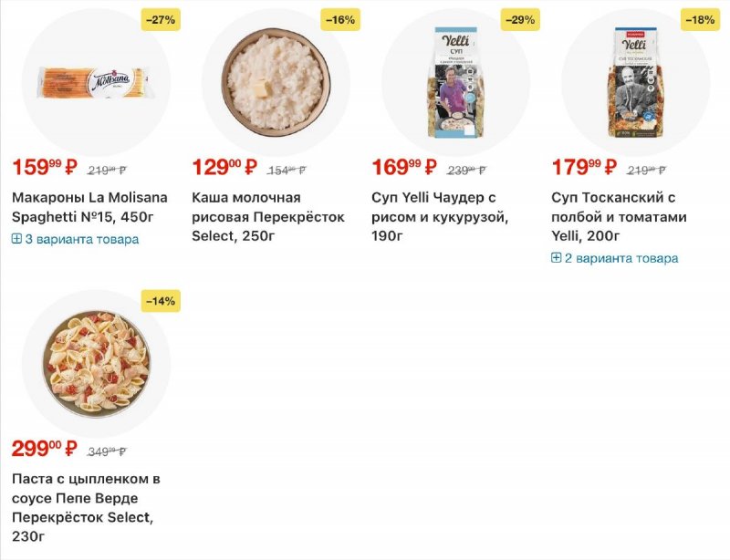Open "Каша молочная рисовая Перекрёсток Select" link

click(268, 216)
